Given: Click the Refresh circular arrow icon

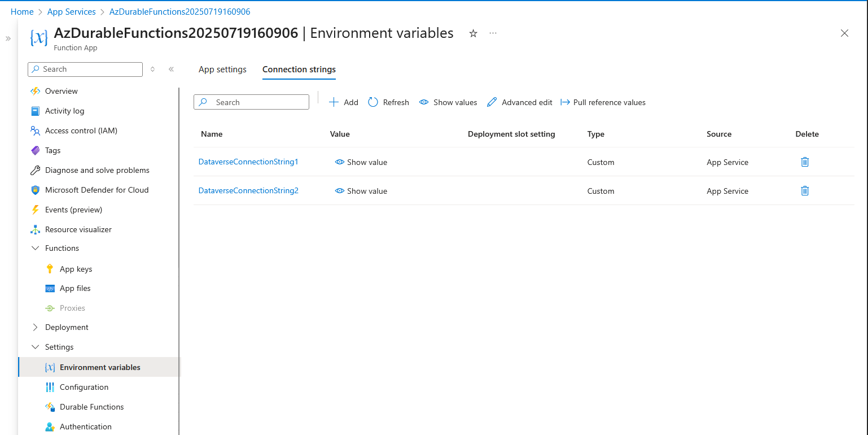Looking at the screenshot, I should pos(372,102).
